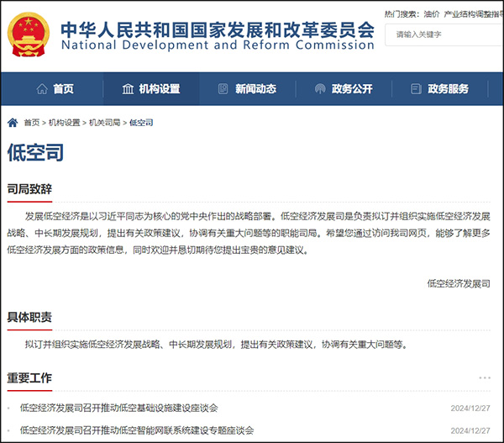This screenshot has height=443, width=504.
Task: Click the 重要工作 section heading
Action: [29, 378]
